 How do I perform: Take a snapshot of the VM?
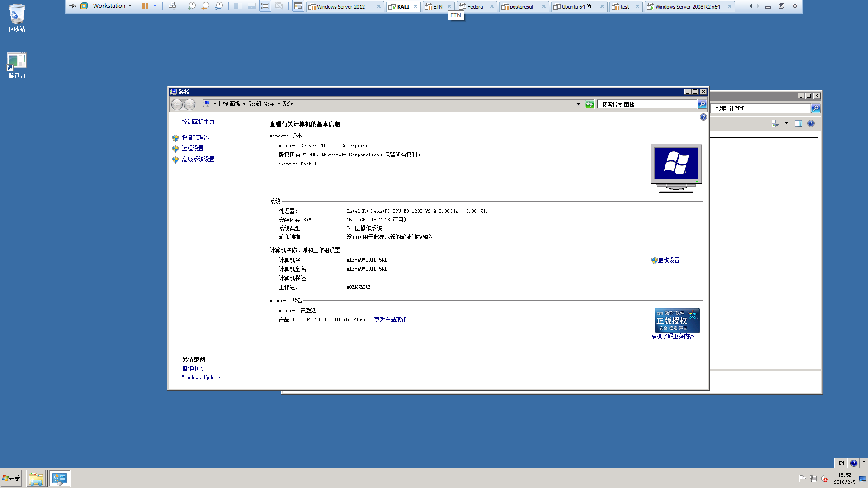[192, 6]
